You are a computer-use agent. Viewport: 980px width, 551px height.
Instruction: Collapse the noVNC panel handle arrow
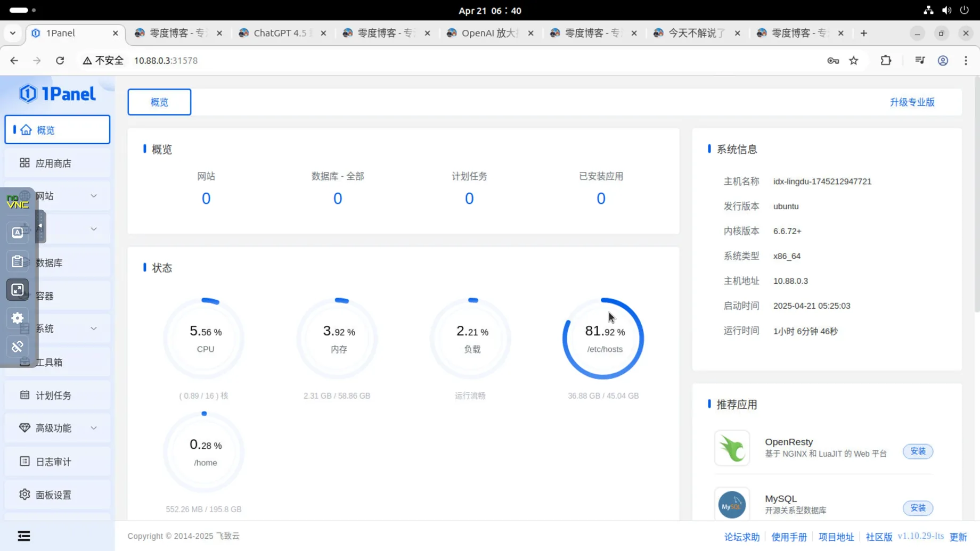pyautogui.click(x=40, y=226)
